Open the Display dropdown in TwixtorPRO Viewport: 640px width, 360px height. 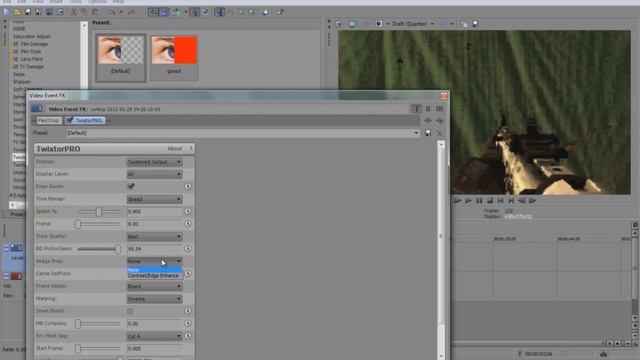click(x=154, y=162)
